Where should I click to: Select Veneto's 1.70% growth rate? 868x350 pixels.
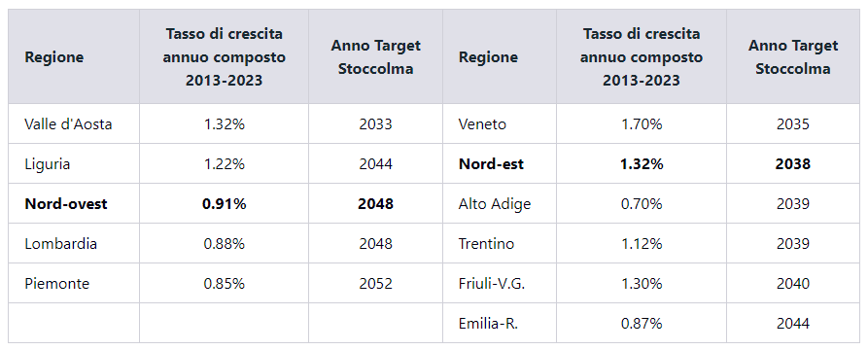[641, 124]
